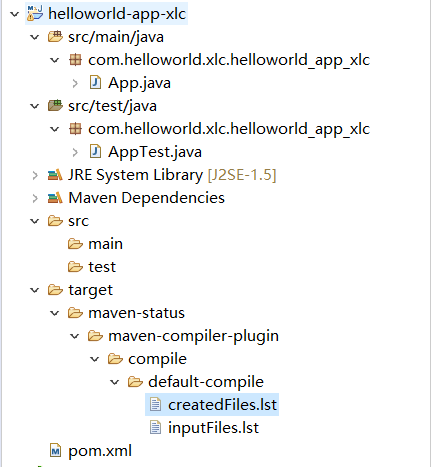Click the [J2SE-1.5] version text
The image size is (431, 467).
(x=242, y=175)
